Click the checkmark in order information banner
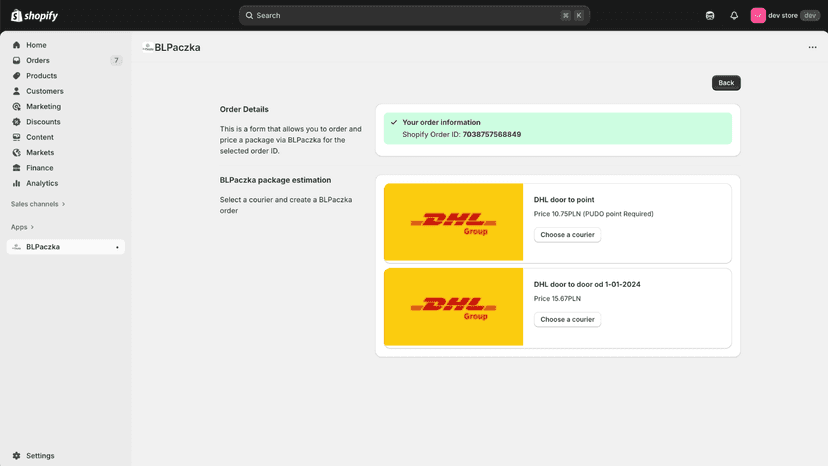This screenshot has width=828, height=466. pyautogui.click(x=394, y=122)
